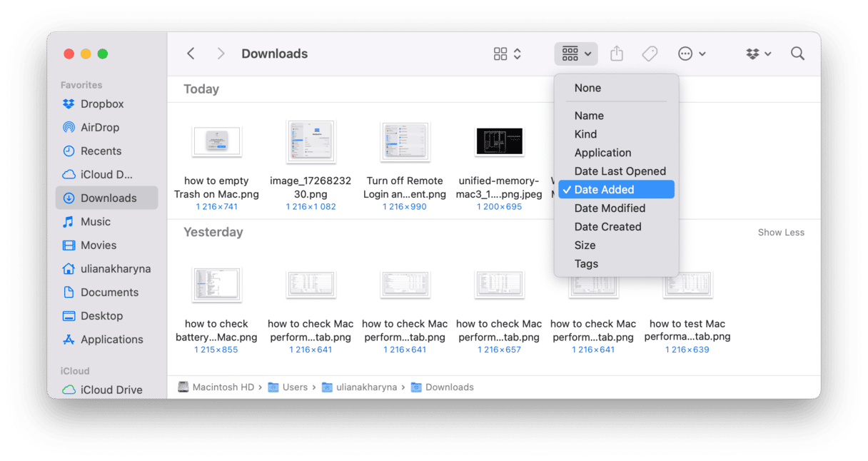Click the Group By toolbar button
The width and height of the screenshot is (868, 461).
click(x=577, y=54)
